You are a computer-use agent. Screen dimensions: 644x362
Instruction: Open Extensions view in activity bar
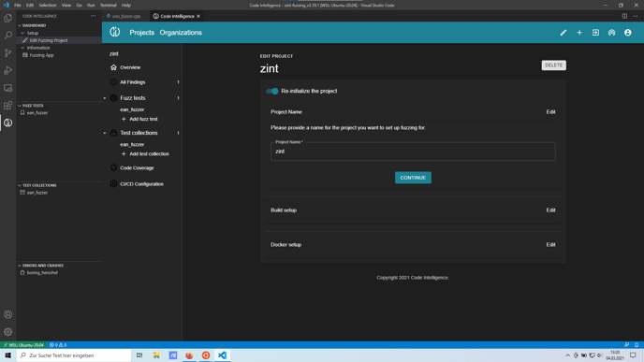[7, 106]
